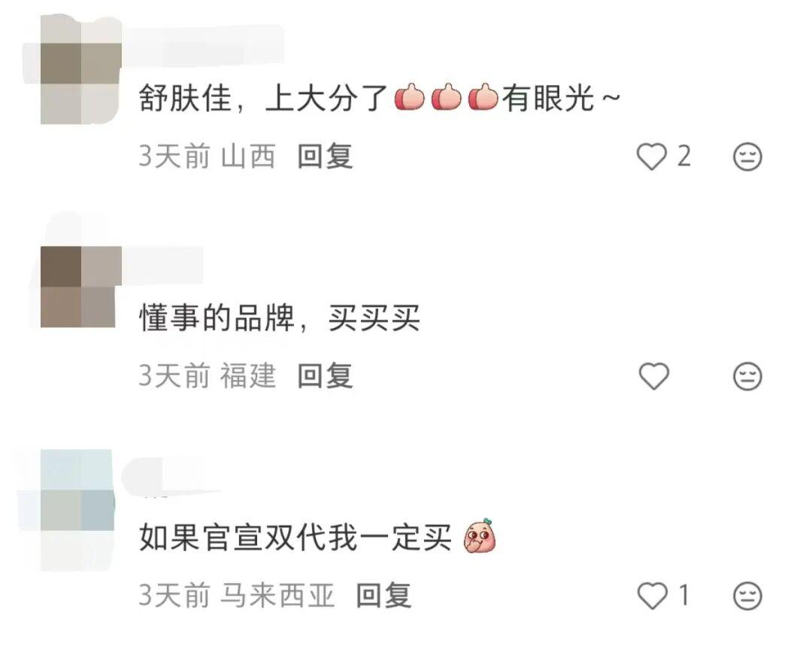Screen dimensions: 812x646
Task: Tap the comment text 懂事的品牌,买买买
Action: 279,318
